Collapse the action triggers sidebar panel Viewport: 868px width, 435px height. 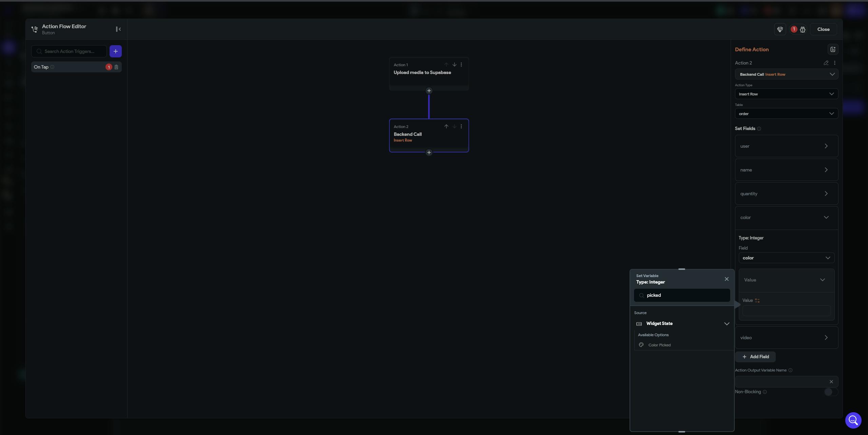pos(118,29)
